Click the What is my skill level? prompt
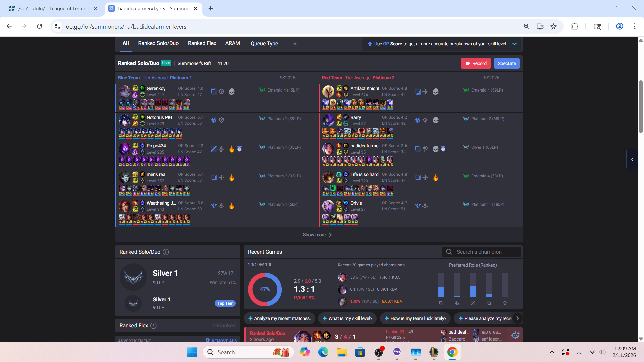The height and width of the screenshot is (362, 644). point(347,318)
